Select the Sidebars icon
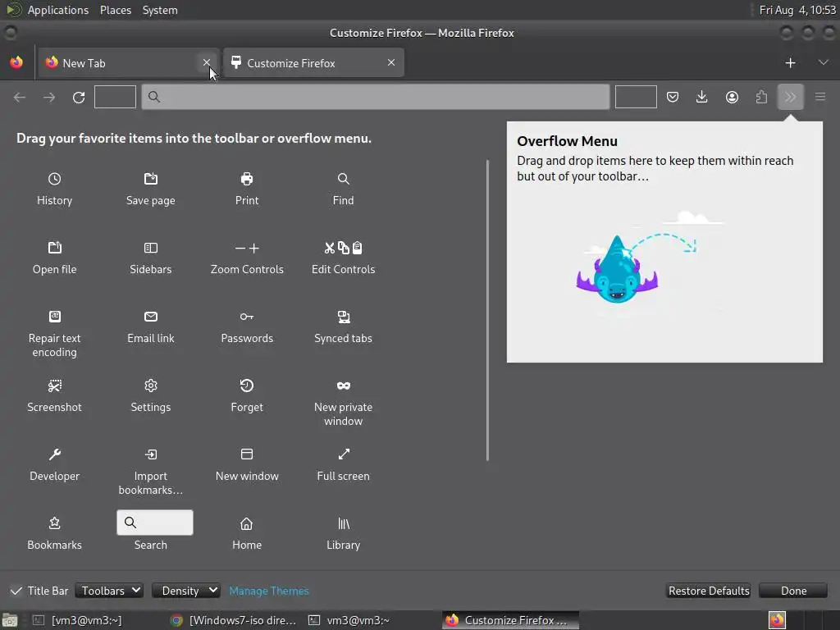The image size is (840, 630). 151,248
